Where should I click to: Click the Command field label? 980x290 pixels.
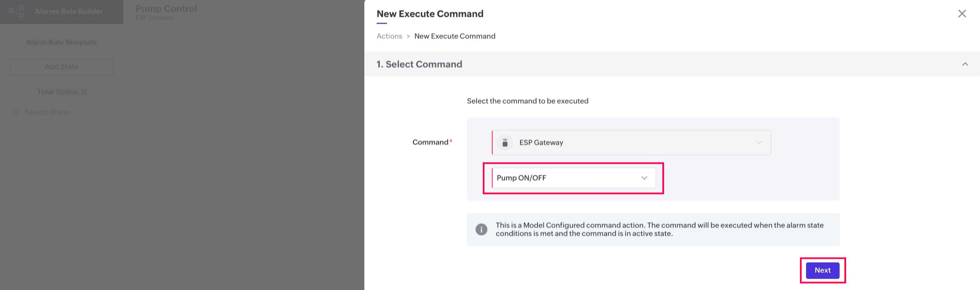pos(430,142)
